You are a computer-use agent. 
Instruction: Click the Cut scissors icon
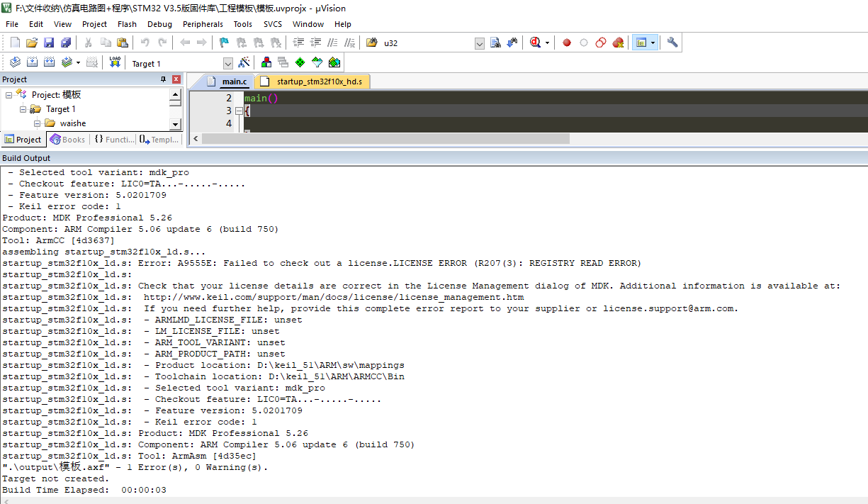coord(89,43)
